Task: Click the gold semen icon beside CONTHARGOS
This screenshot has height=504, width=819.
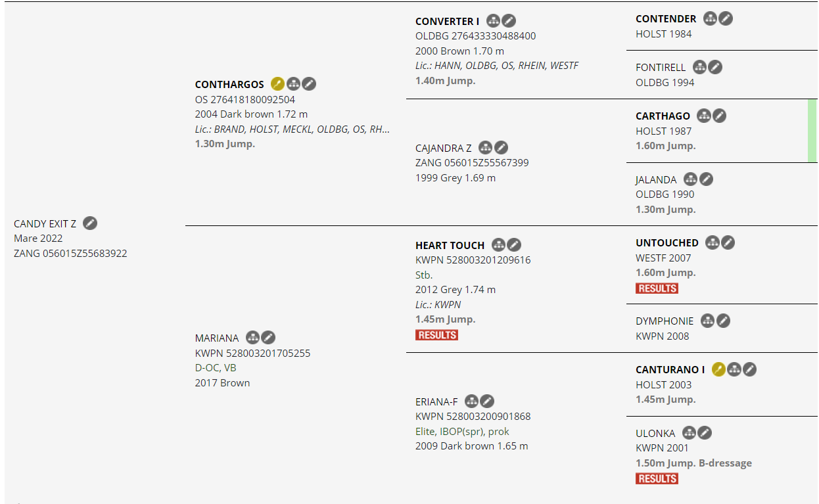Action: (277, 84)
